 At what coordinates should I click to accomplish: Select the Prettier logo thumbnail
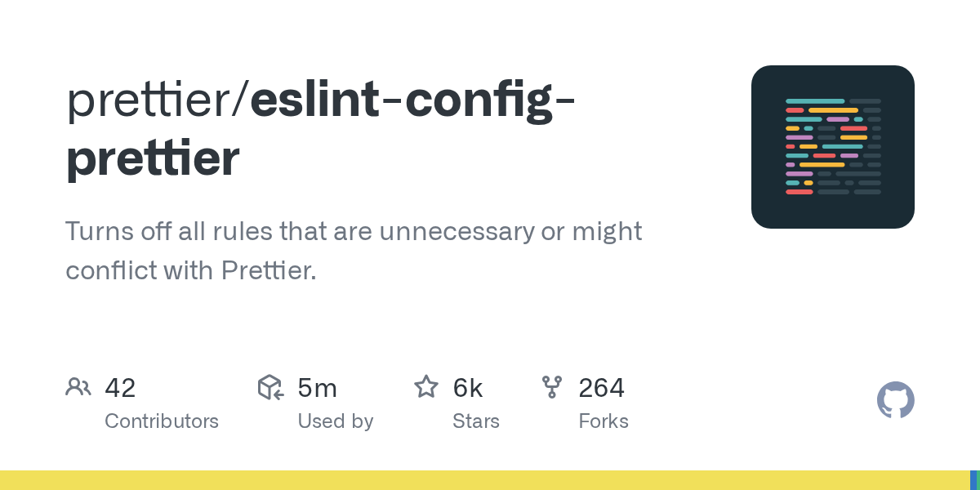pos(832,147)
